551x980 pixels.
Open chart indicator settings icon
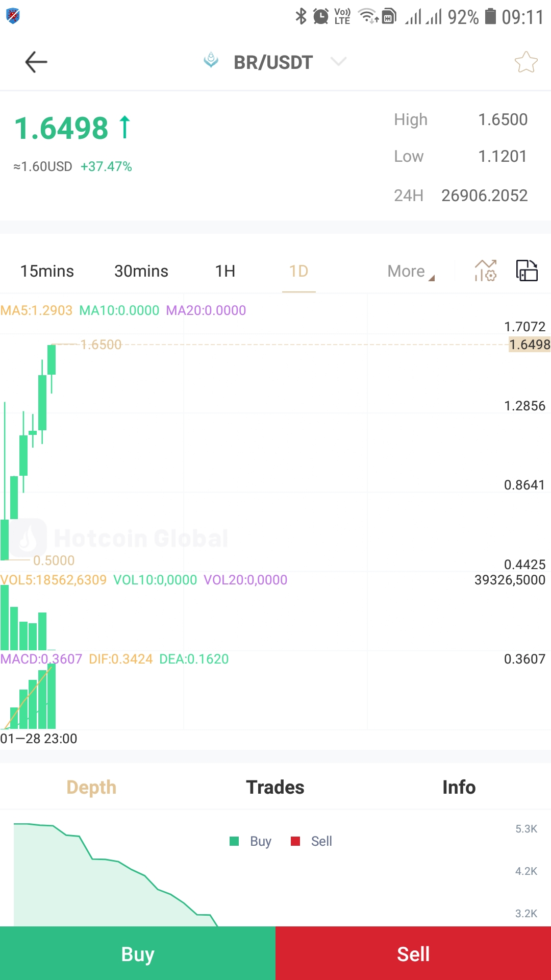click(485, 271)
